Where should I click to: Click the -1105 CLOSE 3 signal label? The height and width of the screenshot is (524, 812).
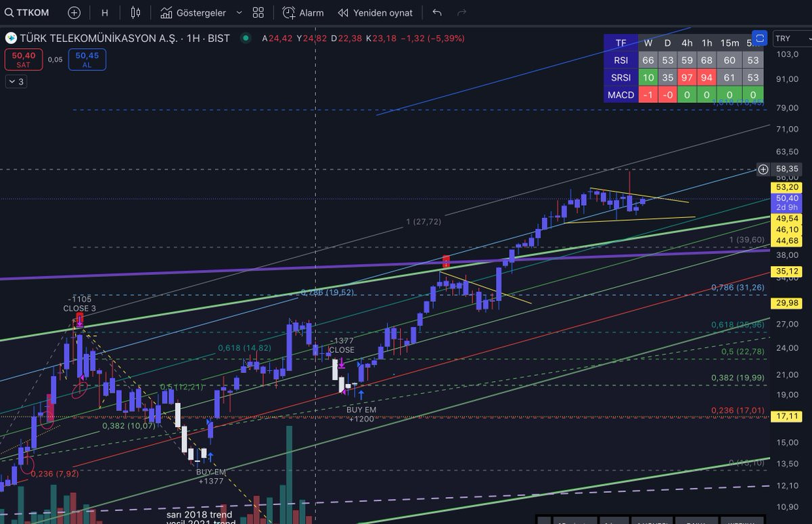[x=79, y=303]
